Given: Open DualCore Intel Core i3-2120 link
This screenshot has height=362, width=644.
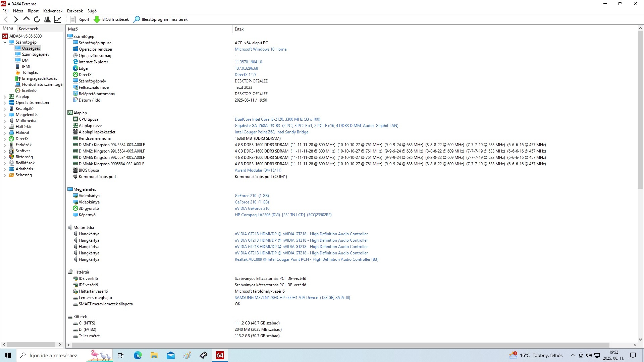Looking at the screenshot, I should [x=277, y=119].
